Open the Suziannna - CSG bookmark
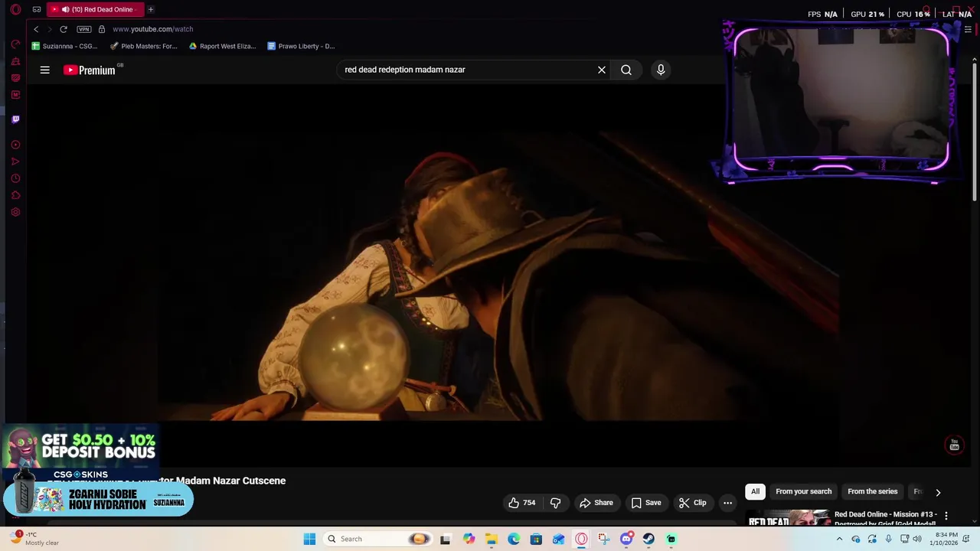 [64, 46]
